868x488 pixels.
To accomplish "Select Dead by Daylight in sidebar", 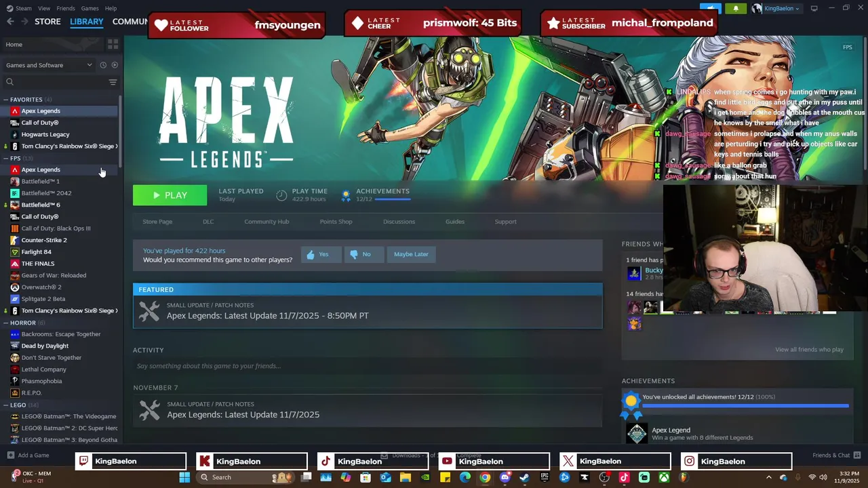I will (x=45, y=346).
